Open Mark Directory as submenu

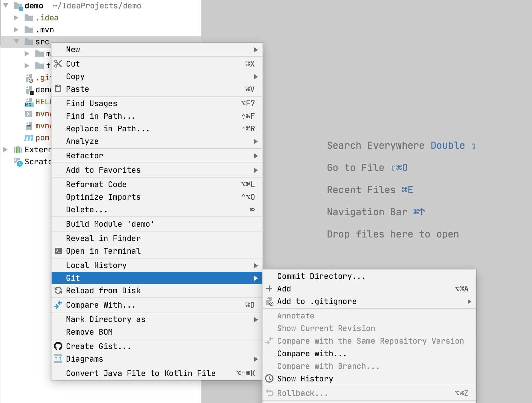[157, 319]
